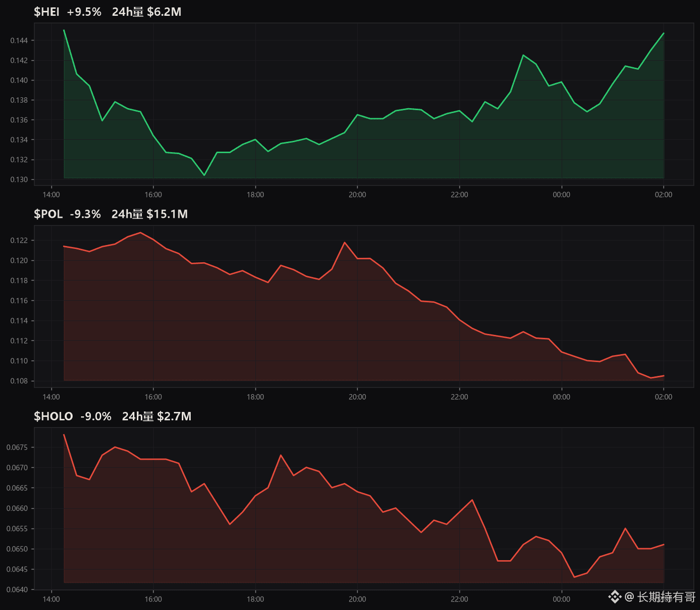Click the 20:00 time label under $HEI chart
This screenshot has height=610, width=700.
point(357,195)
